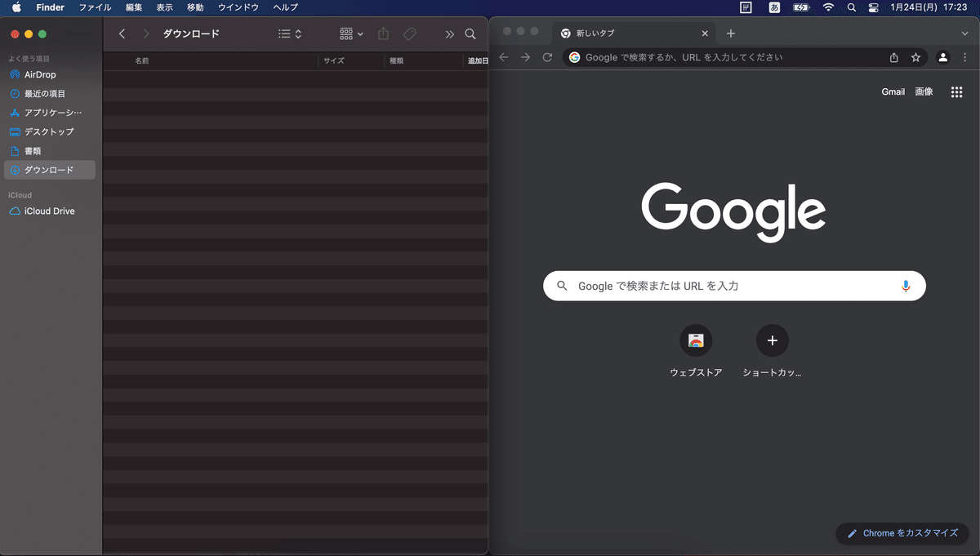Open the 編集 menu
The image size is (980, 556).
134,7
